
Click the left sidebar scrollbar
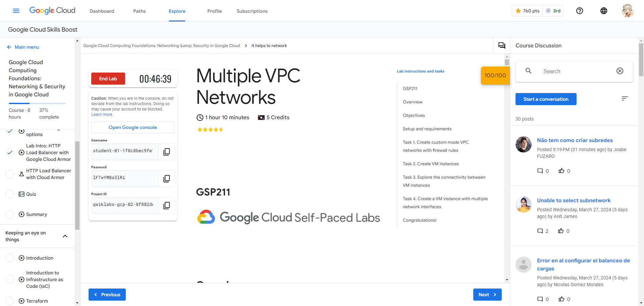coord(77,185)
